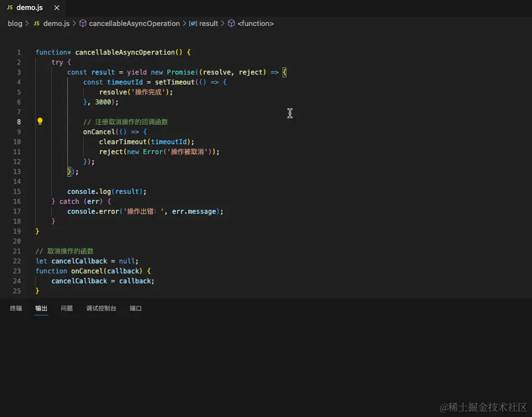
Task: Click the highlighted closing bracket on line 13
Action: click(69, 172)
